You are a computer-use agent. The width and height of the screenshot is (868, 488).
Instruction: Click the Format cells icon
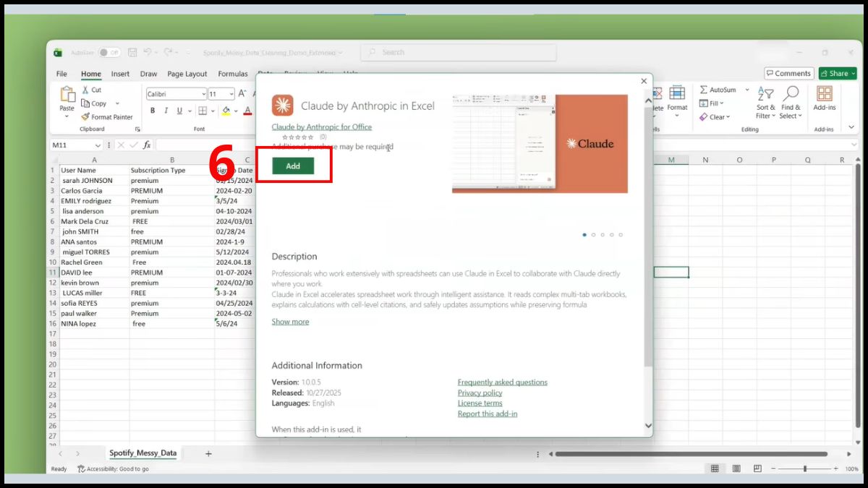[x=677, y=93]
